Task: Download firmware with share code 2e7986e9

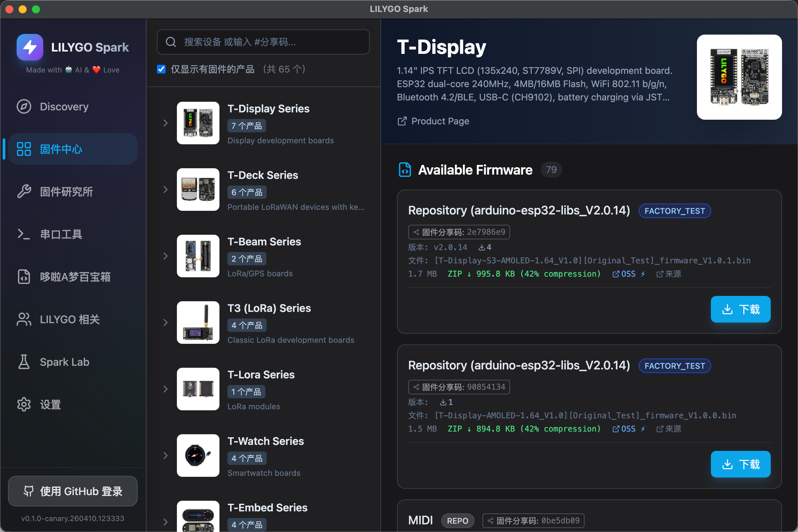Action: click(x=740, y=309)
